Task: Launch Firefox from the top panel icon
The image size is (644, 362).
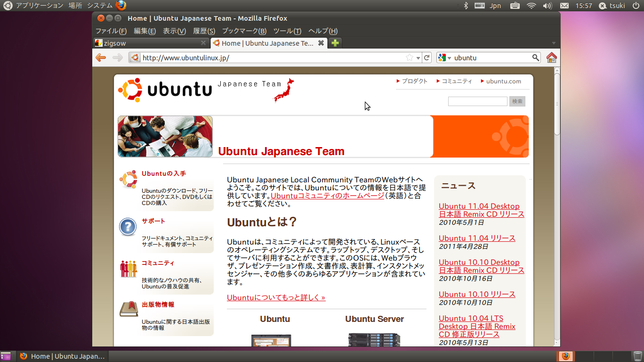Action: pos(121,6)
